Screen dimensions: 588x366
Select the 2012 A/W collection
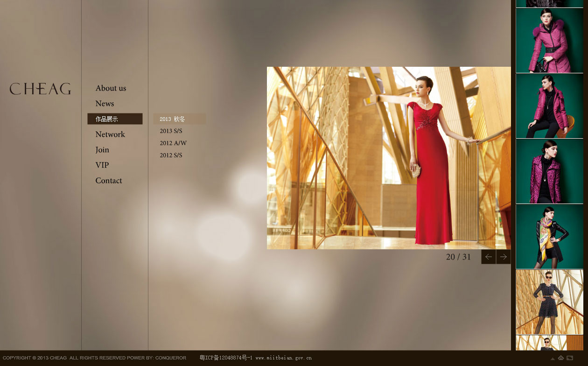pyautogui.click(x=173, y=143)
